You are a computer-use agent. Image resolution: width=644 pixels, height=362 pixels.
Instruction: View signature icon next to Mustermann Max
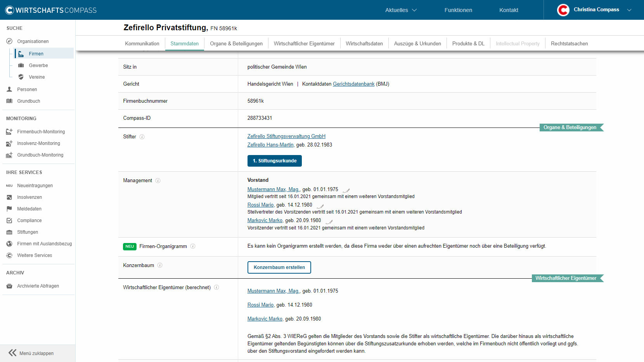point(346,190)
